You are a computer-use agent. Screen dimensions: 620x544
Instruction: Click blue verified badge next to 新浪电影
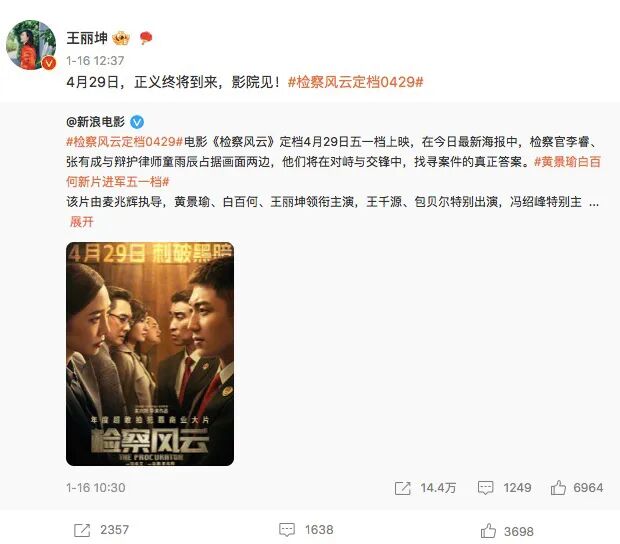tap(137, 122)
